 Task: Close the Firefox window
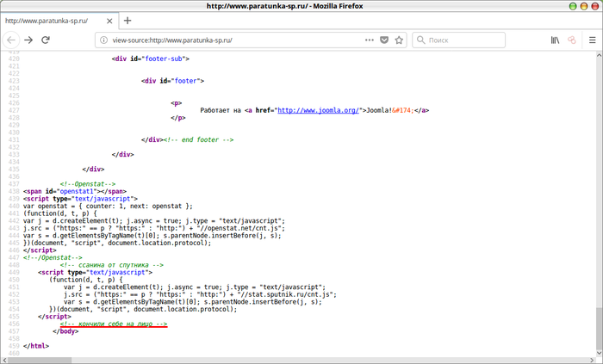point(593,6)
